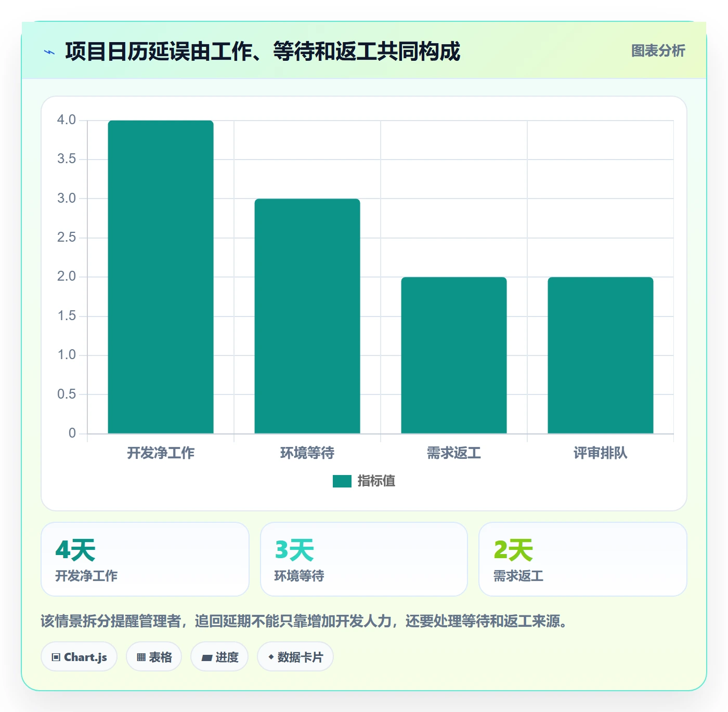Viewport: 728px width, 712px height.
Task: Click the title 项目日历延误由工作、等待和返工共同构成
Action: (263, 52)
